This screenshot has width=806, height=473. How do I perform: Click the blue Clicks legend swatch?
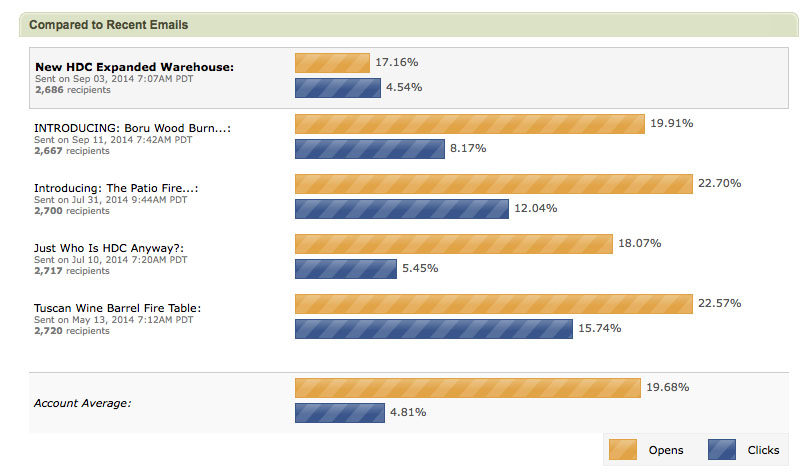[721, 450]
